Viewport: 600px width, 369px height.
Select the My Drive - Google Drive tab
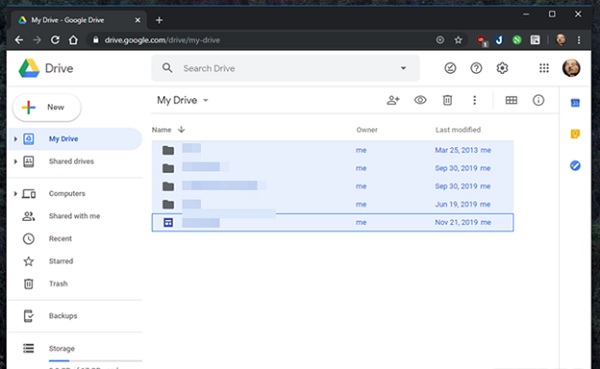[78, 20]
